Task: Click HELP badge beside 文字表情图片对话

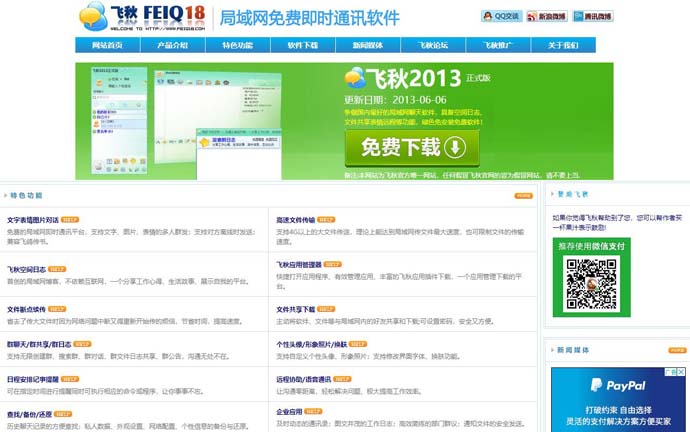Action: point(70,220)
